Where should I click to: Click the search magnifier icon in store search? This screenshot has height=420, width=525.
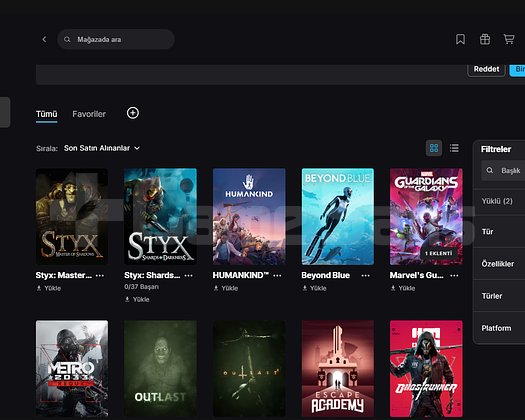point(67,40)
